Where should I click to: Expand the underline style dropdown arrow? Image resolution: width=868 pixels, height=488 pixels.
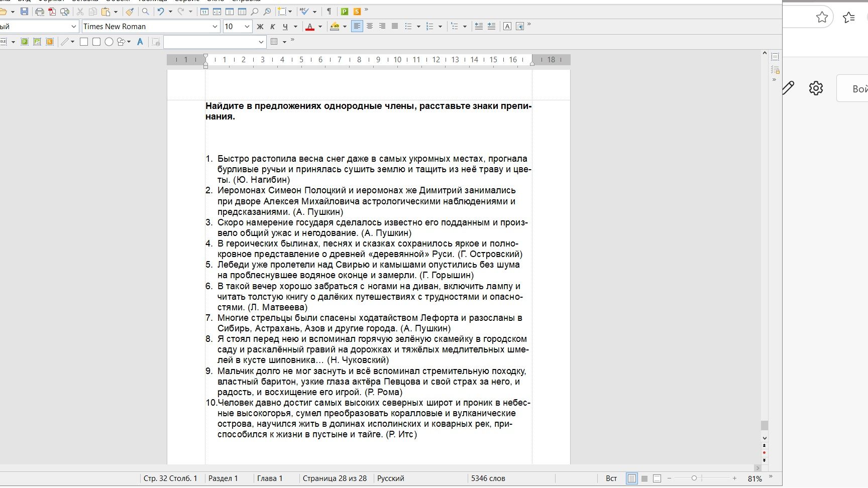pos(295,27)
